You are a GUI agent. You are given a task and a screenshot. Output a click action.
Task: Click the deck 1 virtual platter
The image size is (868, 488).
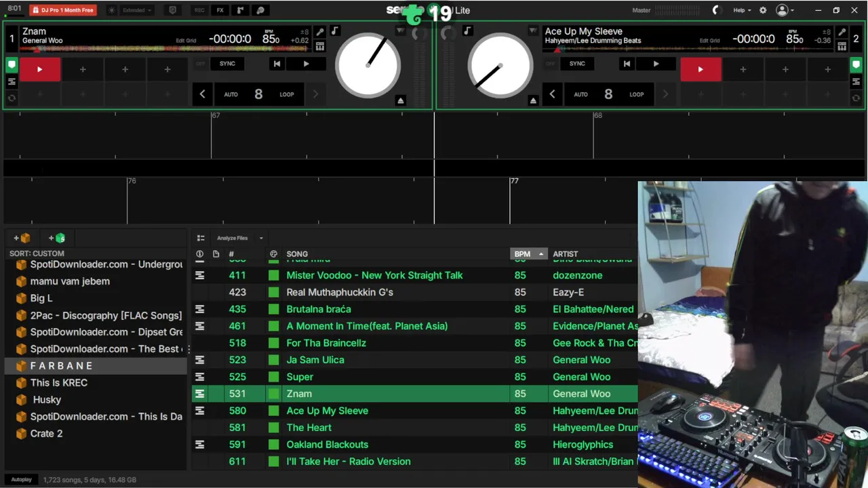tap(368, 66)
